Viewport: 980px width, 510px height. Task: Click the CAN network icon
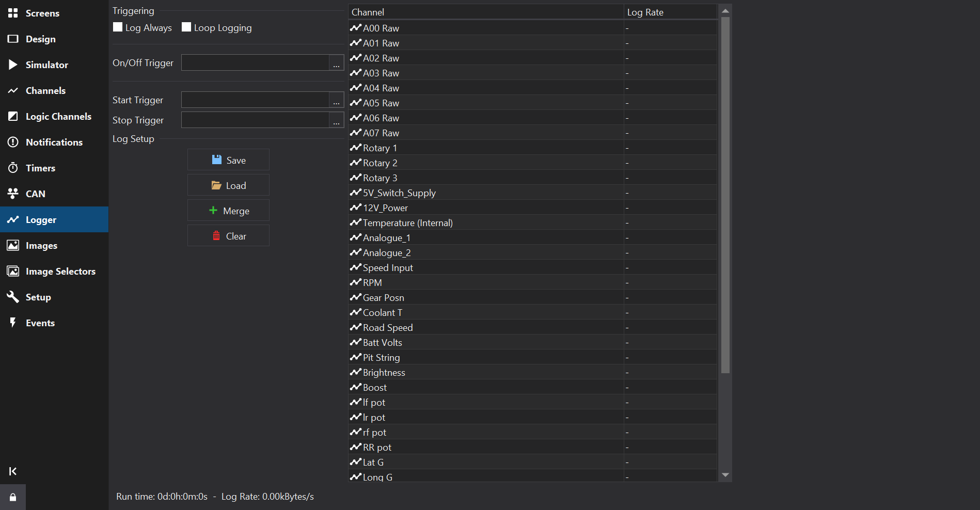click(13, 194)
